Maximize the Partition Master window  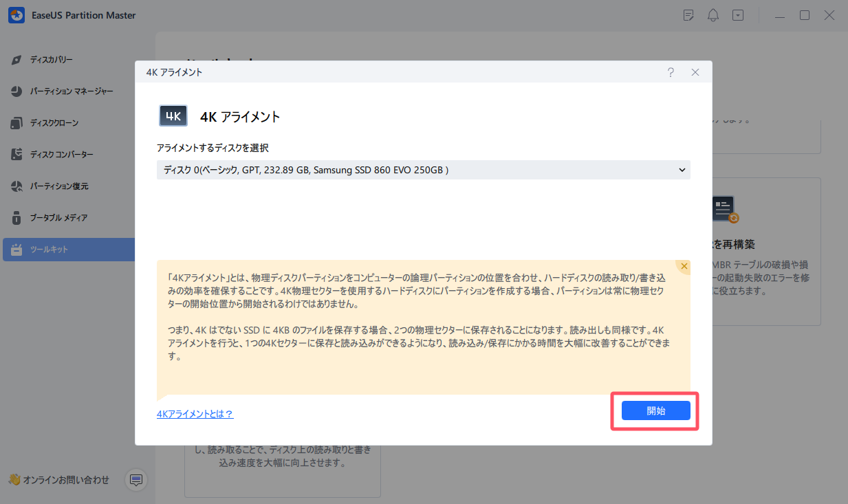[804, 15]
